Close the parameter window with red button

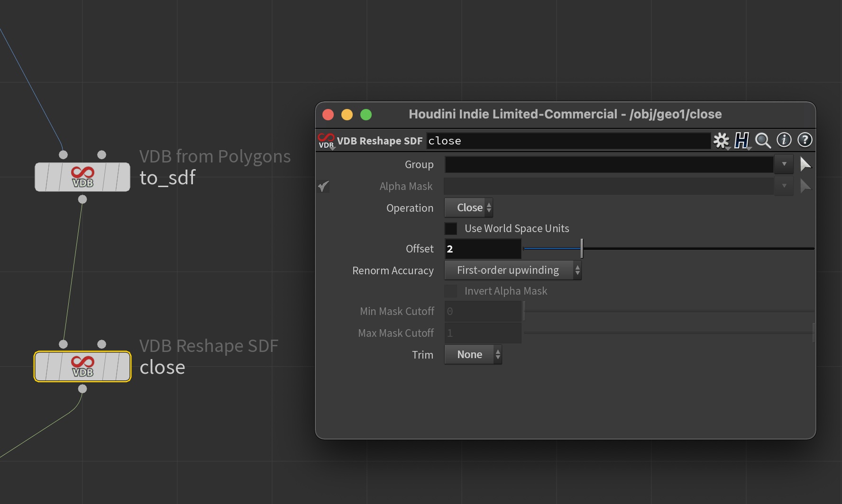tap(328, 115)
